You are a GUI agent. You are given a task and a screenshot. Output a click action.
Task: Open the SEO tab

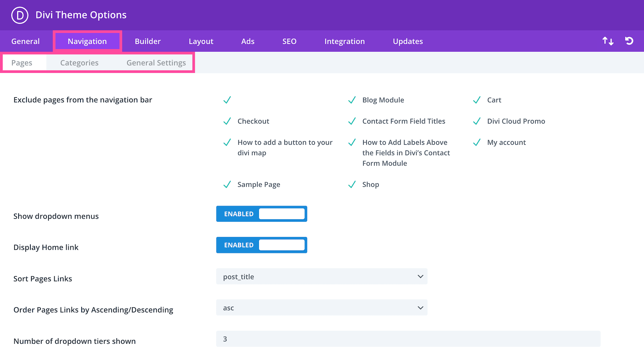pyautogui.click(x=289, y=42)
